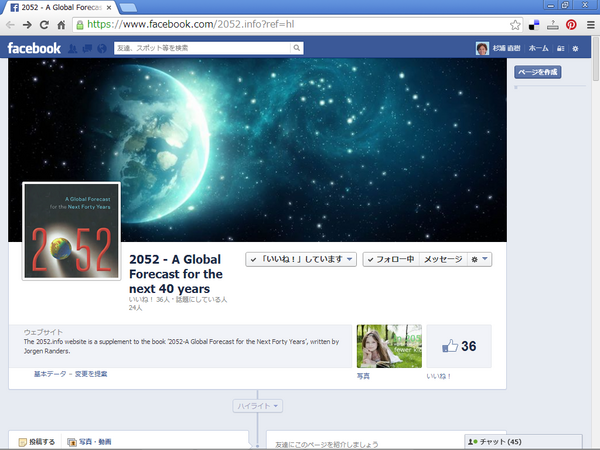
Task: Switch to the 写真・動画 composer tab
Action: pos(89,442)
